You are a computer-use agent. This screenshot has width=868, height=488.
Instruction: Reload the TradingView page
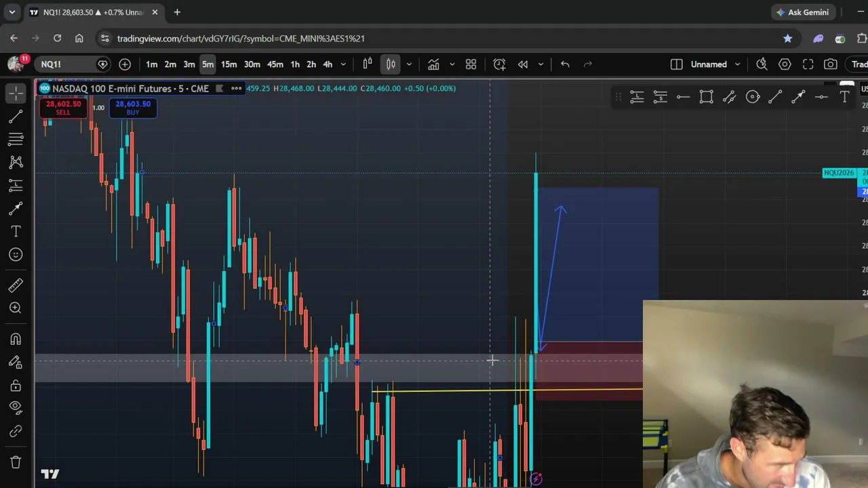pyautogui.click(x=57, y=39)
